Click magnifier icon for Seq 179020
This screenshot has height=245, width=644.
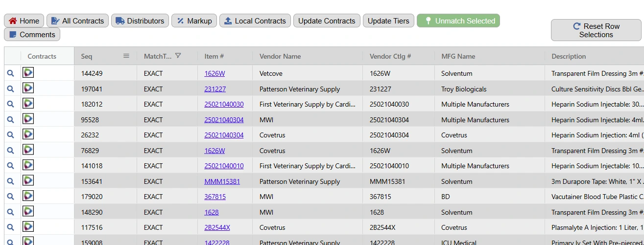coord(10,197)
